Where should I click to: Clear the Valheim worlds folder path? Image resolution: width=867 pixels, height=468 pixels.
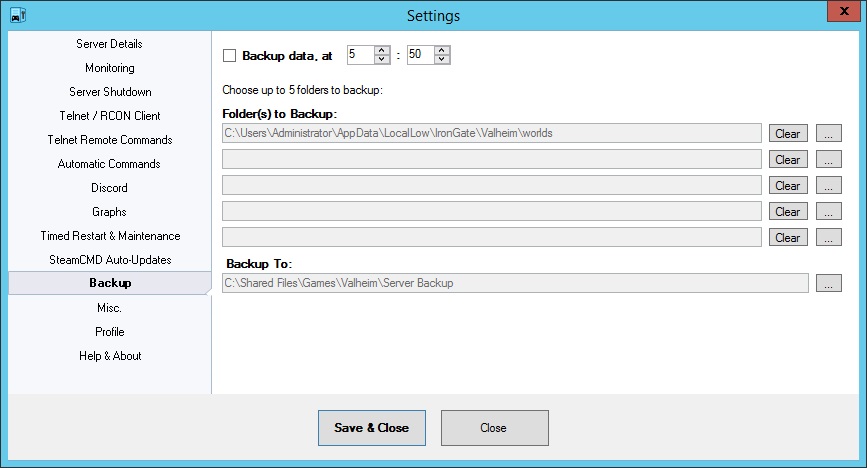(x=787, y=134)
